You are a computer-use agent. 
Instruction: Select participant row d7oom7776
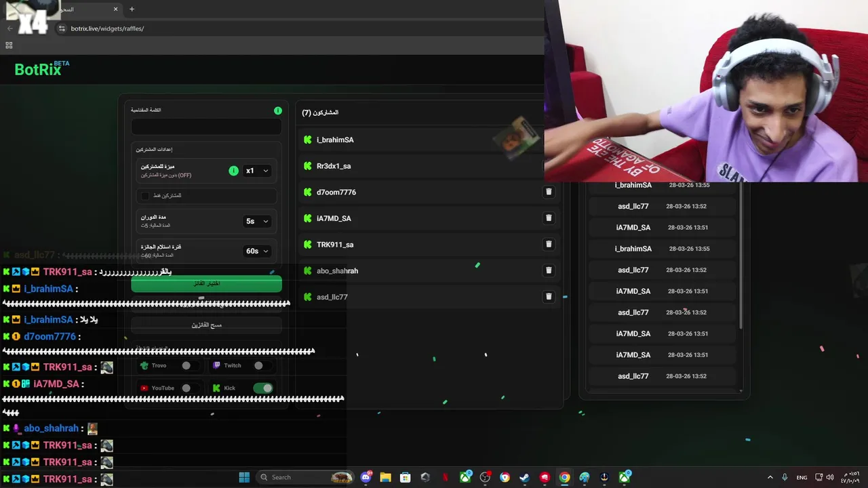click(x=429, y=192)
